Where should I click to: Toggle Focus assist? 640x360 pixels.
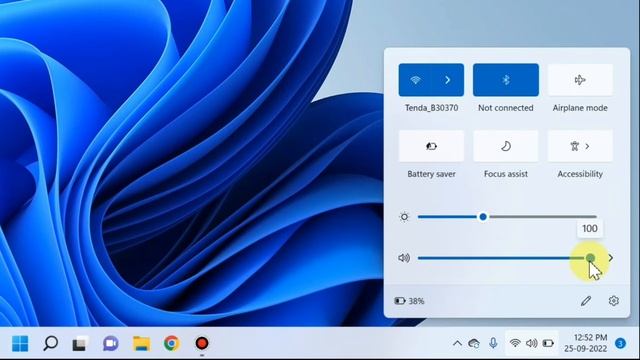[506, 146]
